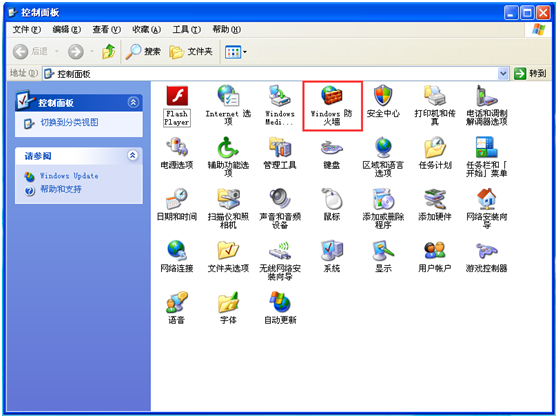The image size is (558, 418).
Task: Open 任务计划 icon
Action: (435, 153)
